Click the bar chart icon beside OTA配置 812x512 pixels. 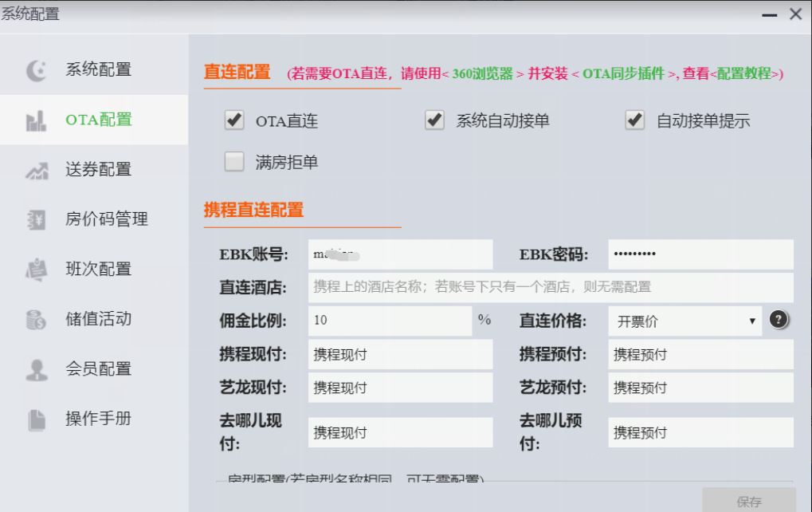[32, 120]
